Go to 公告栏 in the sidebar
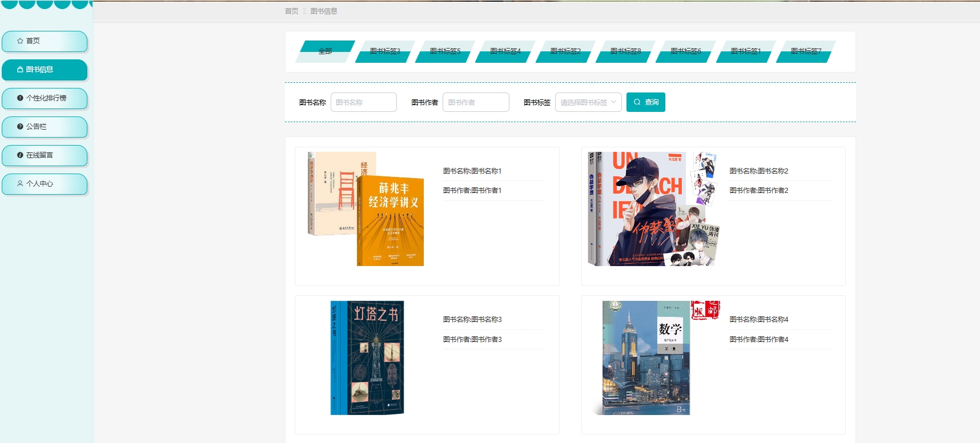980x443 pixels. coord(45,127)
